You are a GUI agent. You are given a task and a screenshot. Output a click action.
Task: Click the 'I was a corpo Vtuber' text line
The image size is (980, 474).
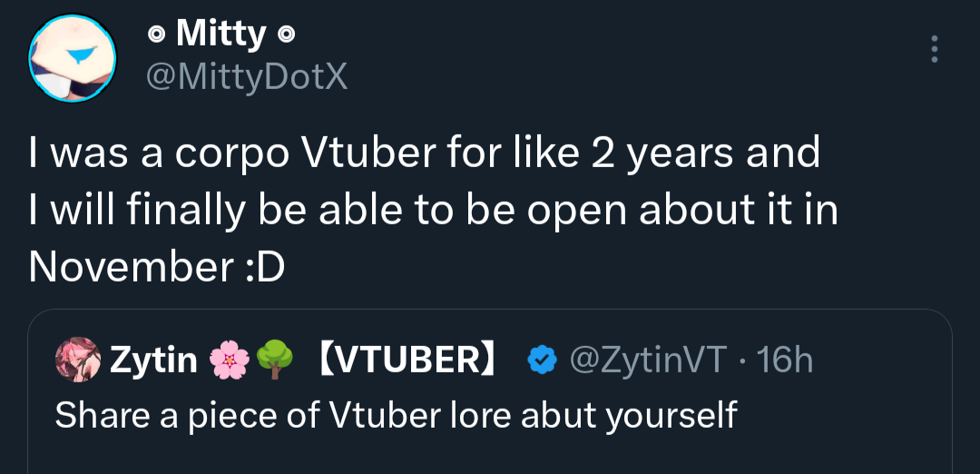pyautogui.click(x=424, y=153)
